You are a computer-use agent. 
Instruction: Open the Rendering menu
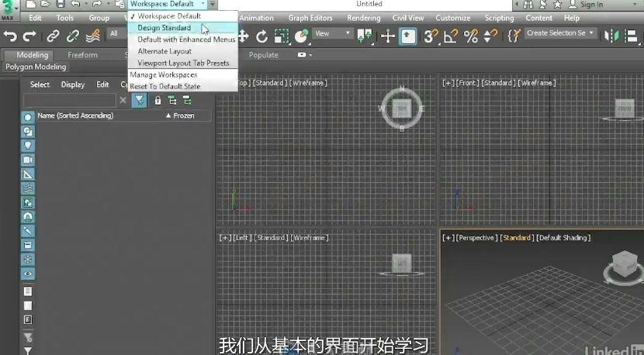pos(363,18)
